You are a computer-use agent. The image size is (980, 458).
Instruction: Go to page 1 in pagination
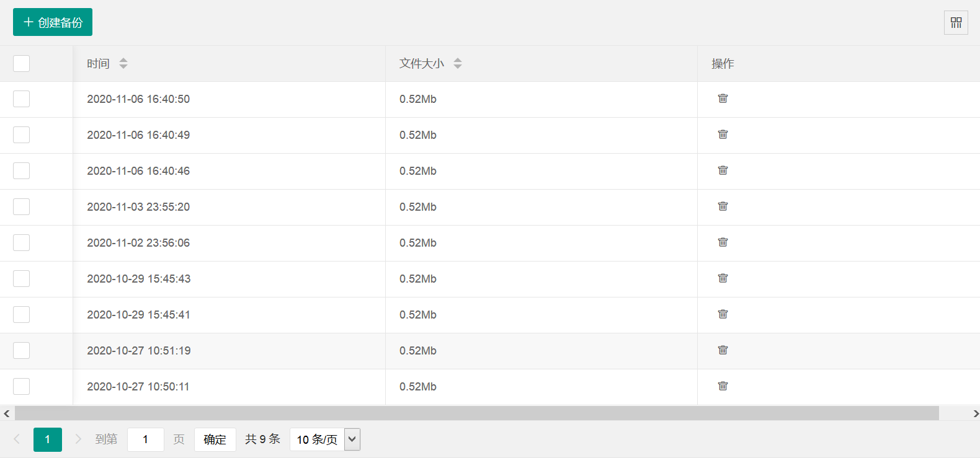48,439
